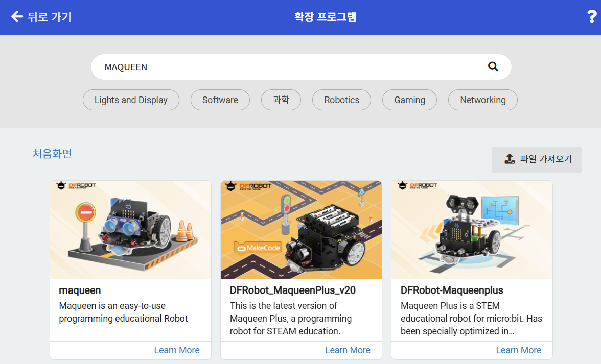Go back using 뒤로 가기 text
Viewport: 601px width, 364px height.
point(50,17)
